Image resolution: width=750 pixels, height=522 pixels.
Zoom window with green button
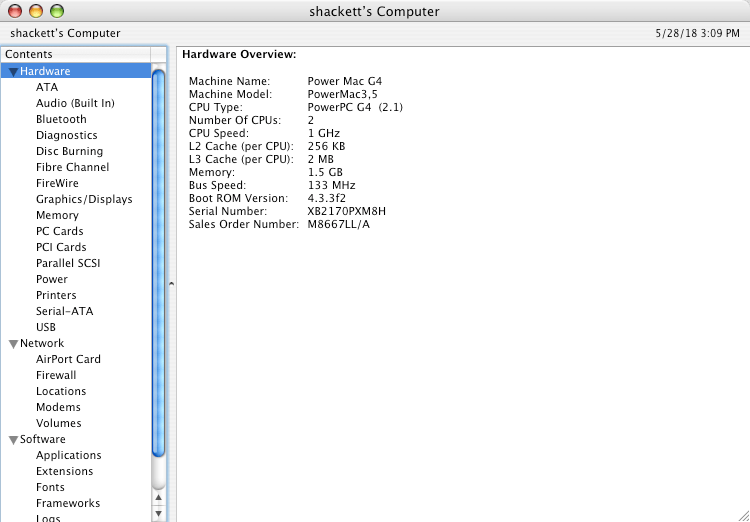point(57,11)
